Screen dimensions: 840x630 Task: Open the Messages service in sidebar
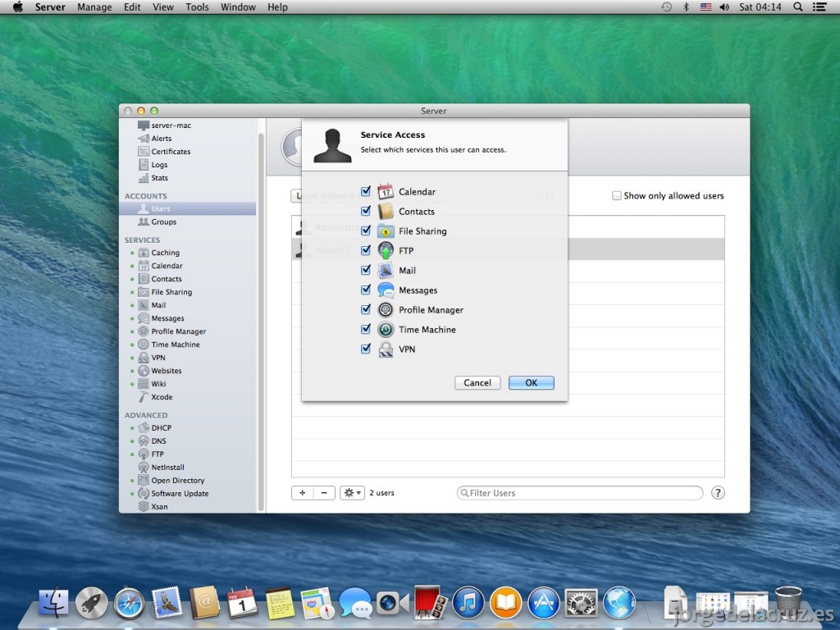tap(161, 318)
